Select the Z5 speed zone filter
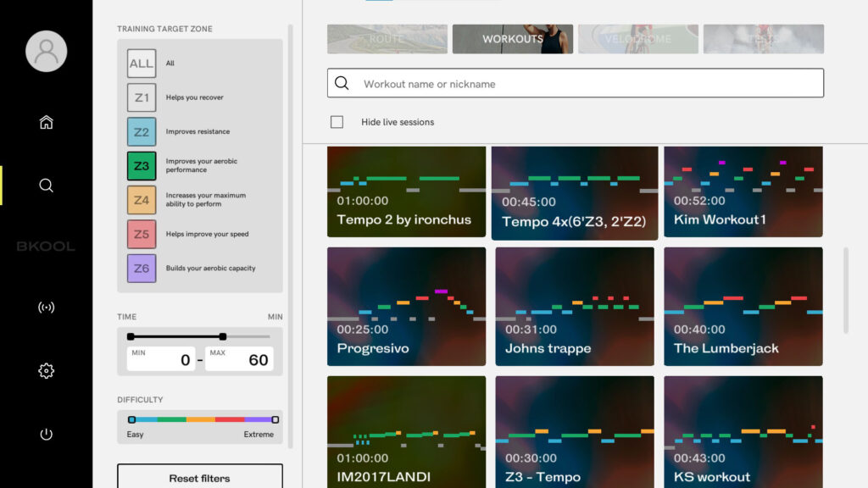The height and width of the screenshot is (488, 868). [142, 234]
